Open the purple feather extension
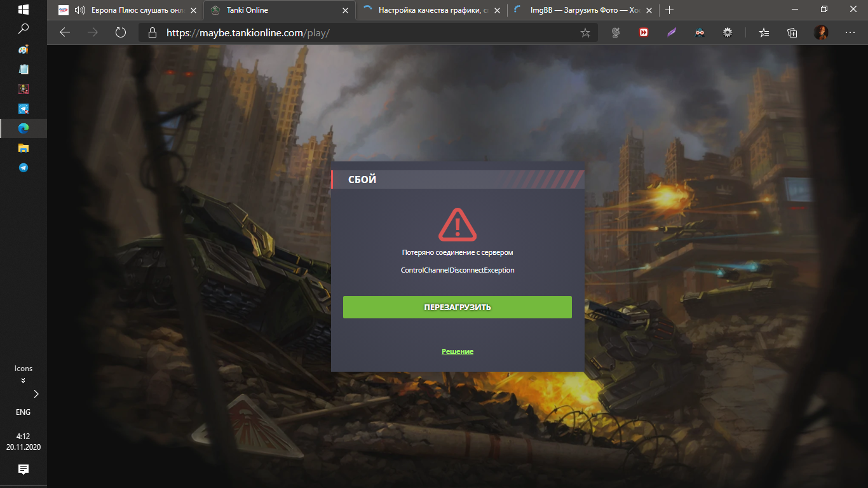Viewport: 868px width, 488px height. point(672,32)
